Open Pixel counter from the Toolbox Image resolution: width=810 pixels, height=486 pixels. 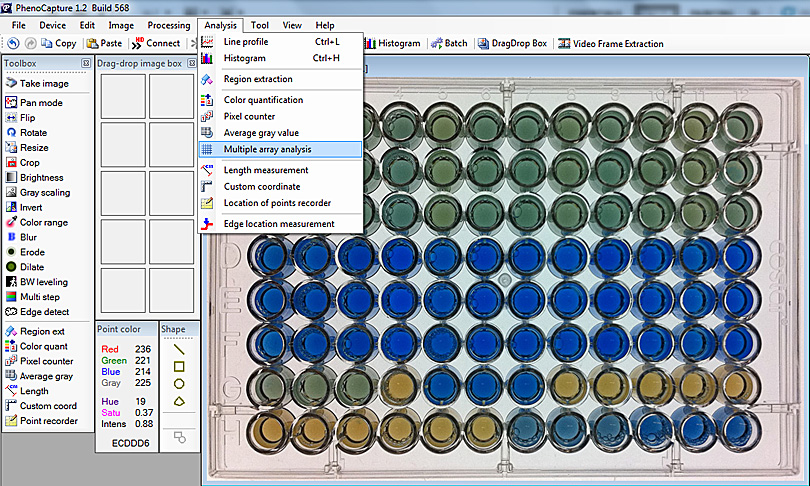[x=46, y=361]
